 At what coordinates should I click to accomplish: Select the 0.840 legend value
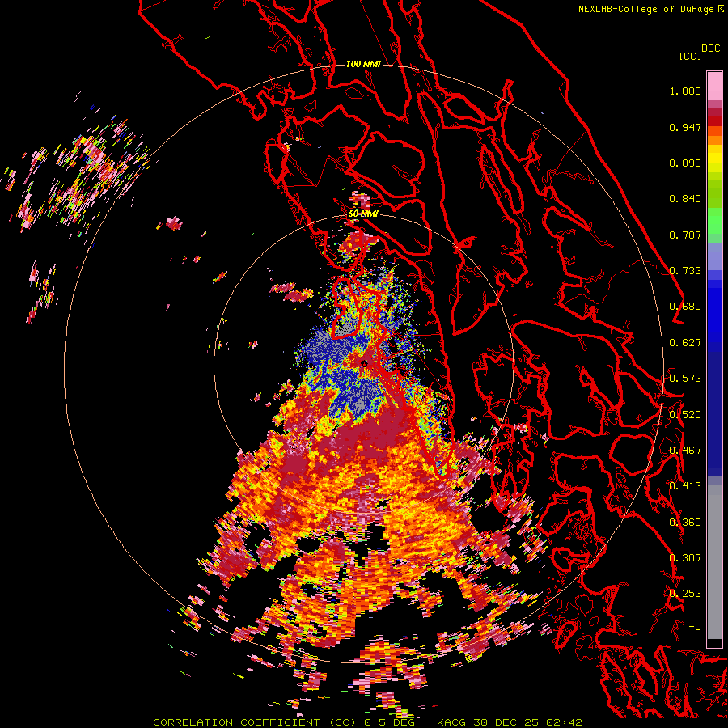click(x=685, y=199)
